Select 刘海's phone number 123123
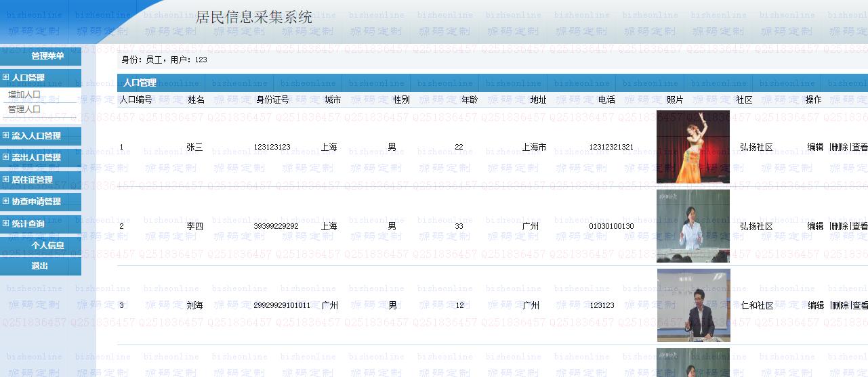 (x=602, y=305)
